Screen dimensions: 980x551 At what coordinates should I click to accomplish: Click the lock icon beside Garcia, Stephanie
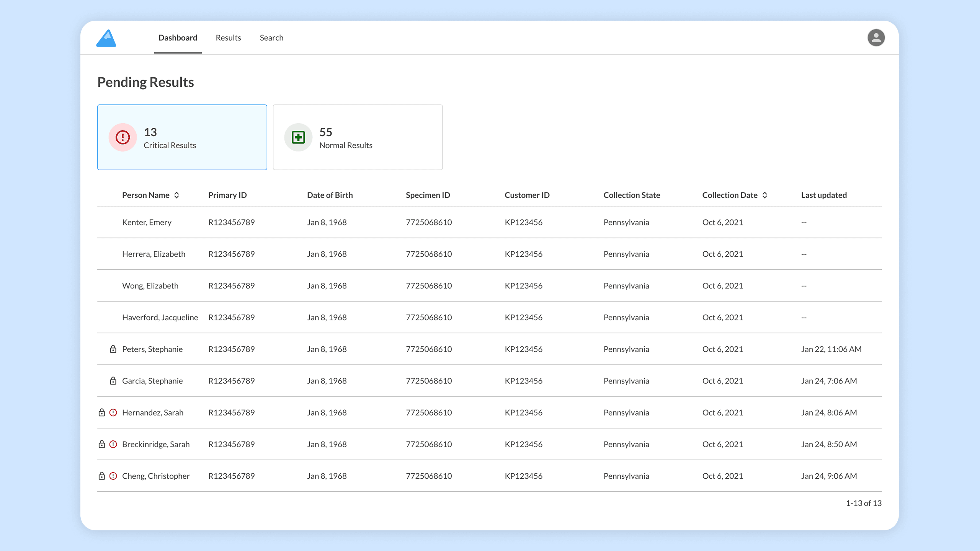113,380
